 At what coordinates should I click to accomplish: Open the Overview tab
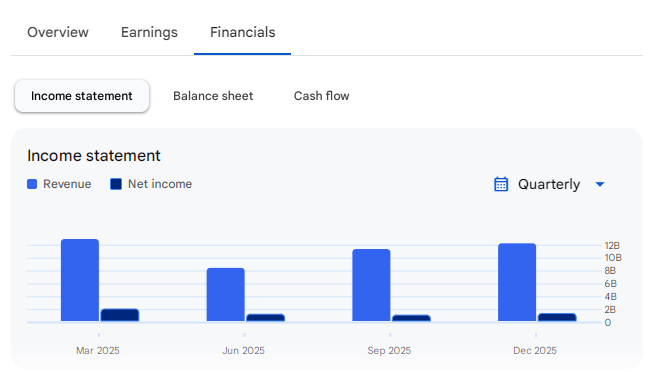click(x=58, y=32)
